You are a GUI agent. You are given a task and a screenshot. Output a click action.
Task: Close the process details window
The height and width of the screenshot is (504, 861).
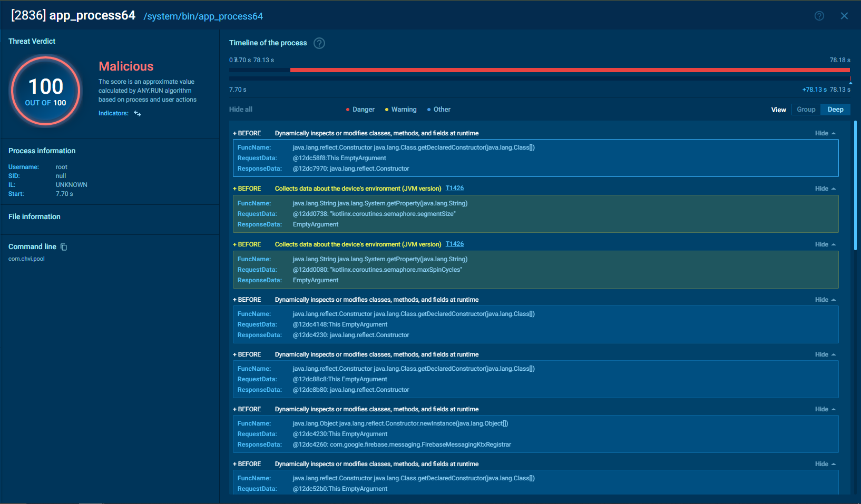(x=844, y=16)
